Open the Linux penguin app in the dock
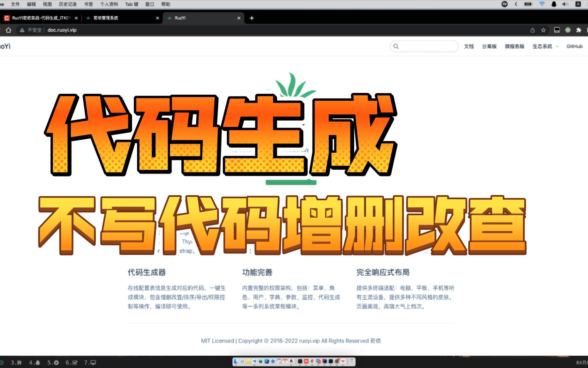The image size is (588, 368). coord(291,362)
